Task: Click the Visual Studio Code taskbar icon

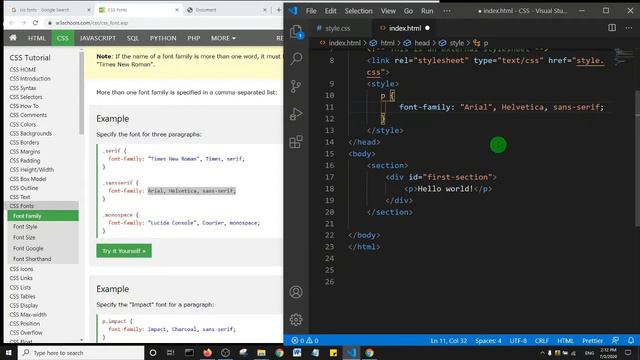Action: (351, 353)
